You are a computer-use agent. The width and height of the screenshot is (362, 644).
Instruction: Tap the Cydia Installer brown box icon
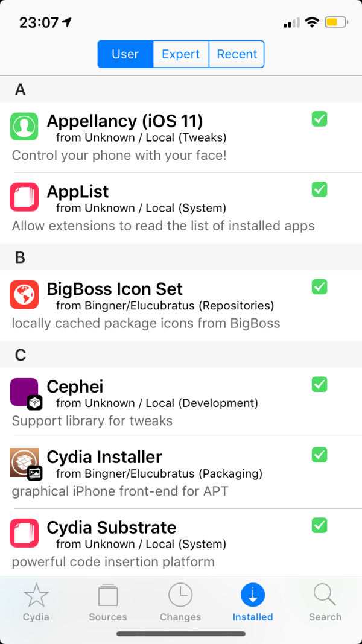tap(24, 463)
